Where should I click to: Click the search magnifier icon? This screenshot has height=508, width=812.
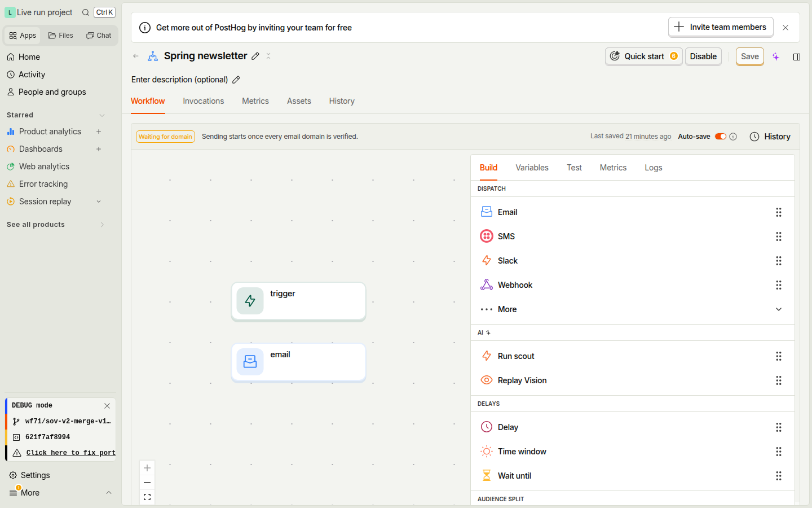point(86,12)
